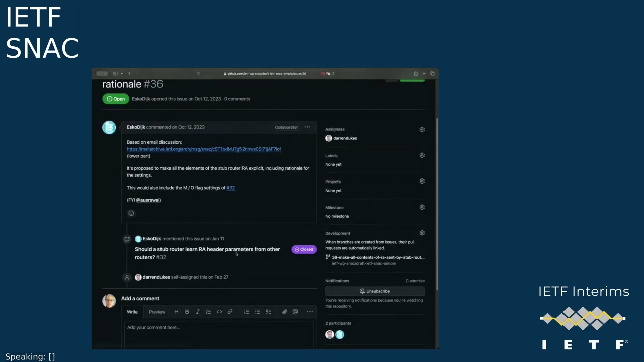Open the Projects gear settings
644x362 pixels.
[422, 181]
